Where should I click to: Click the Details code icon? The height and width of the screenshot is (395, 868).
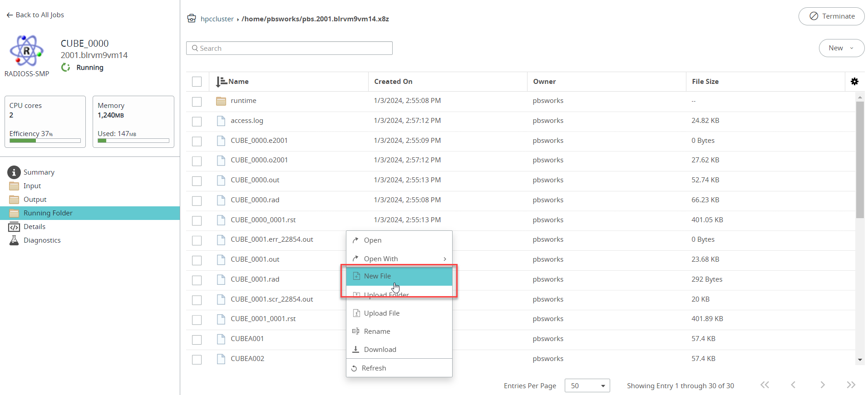14,227
